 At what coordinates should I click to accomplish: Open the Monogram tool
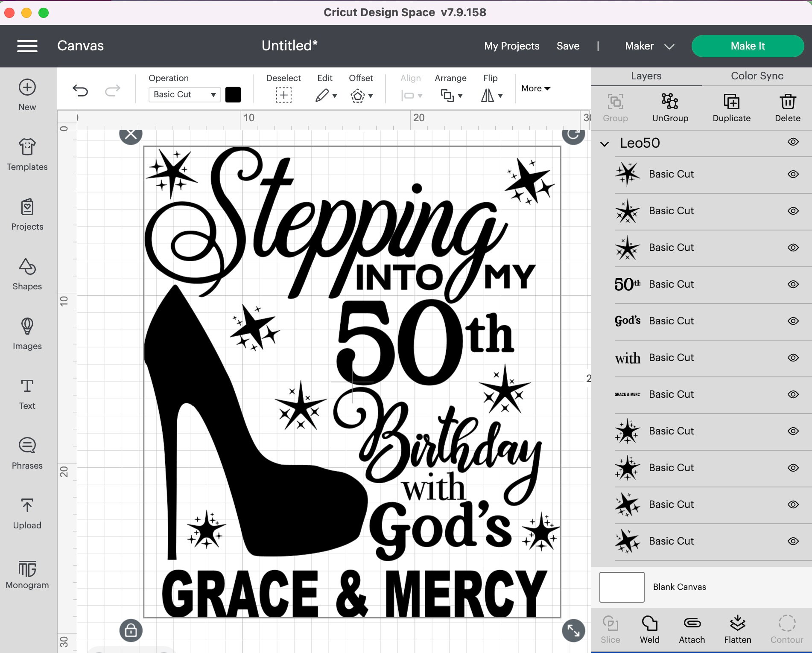coord(27,574)
